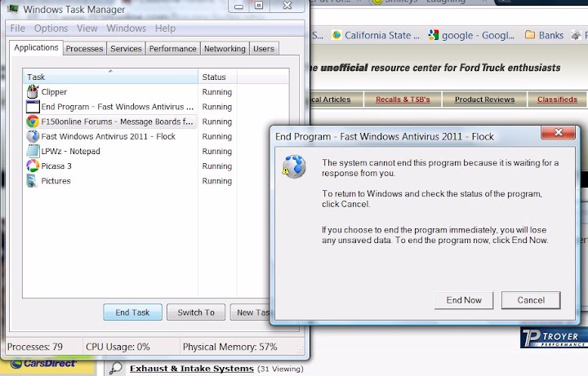The image size is (588, 376).
Task: Sort list by the Task column header
Action: (x=110, y=77)
